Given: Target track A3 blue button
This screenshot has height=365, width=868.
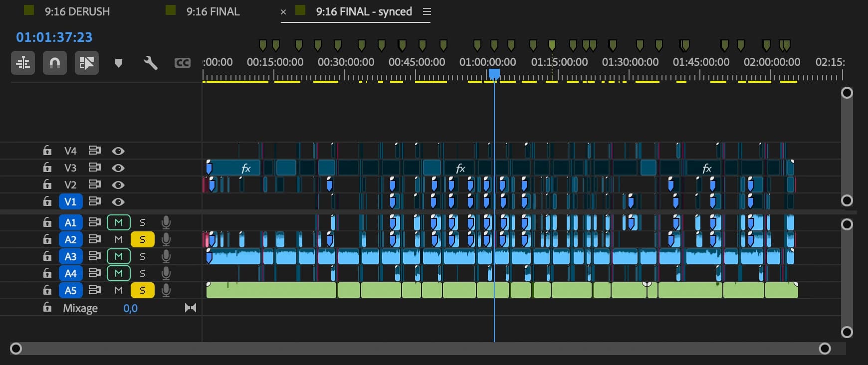Looking at the screenshot, I should pyautogui.click(x=70, y=256).
